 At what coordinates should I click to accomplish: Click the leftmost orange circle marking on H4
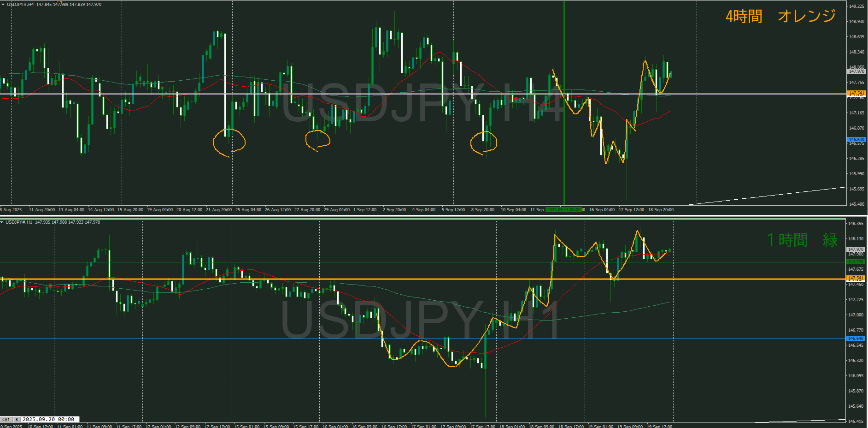click(x=229, y=142)
